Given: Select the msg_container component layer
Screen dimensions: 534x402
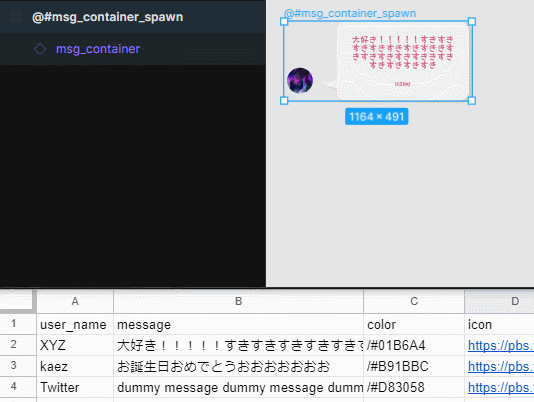Looking at the screenshot, I should (x=133, y=49).
